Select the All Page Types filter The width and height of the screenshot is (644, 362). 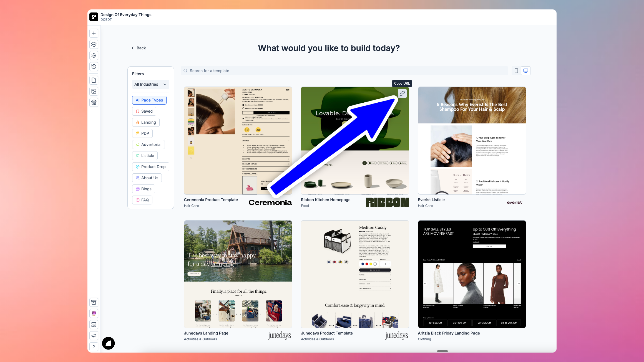(149, 100)
